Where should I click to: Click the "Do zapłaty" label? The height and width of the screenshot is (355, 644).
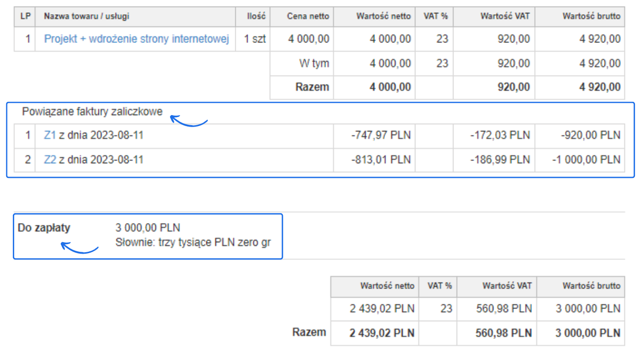[x=44, y=228]
